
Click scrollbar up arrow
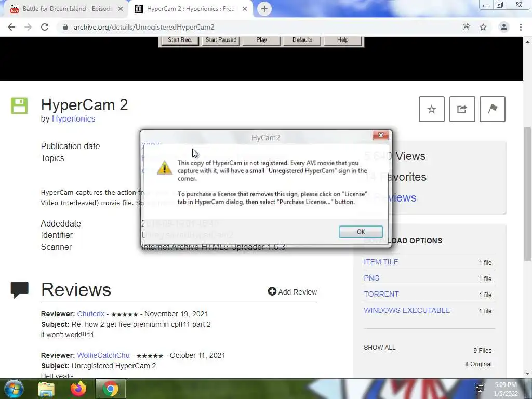(x=527, y=42)
